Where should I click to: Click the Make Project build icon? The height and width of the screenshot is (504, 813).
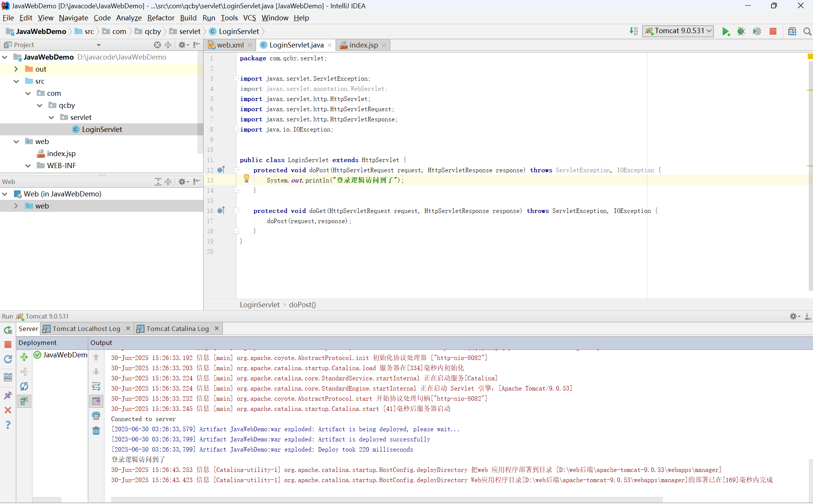634,31
